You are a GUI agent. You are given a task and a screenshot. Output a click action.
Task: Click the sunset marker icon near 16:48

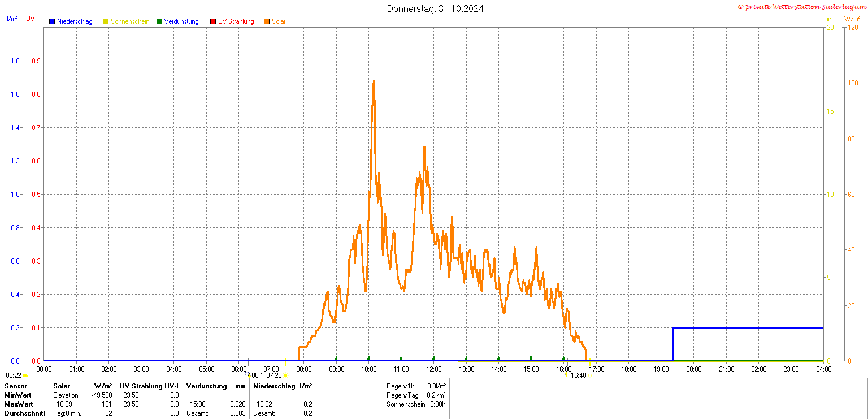pos(566,375)
